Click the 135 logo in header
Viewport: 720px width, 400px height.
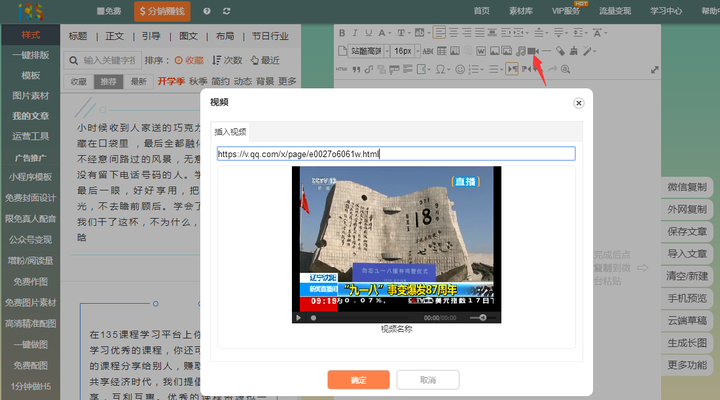click(31, 11)
